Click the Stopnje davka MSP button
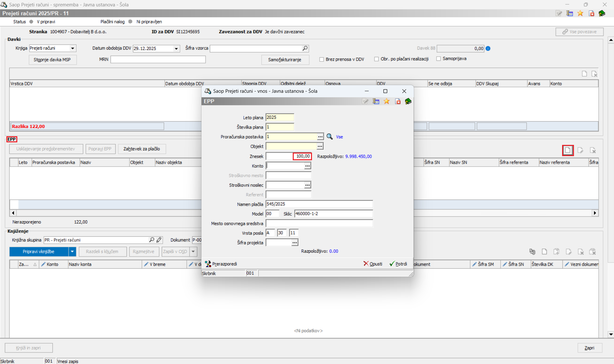This screenshot has width=614, height=364. [x=52, y=60]
